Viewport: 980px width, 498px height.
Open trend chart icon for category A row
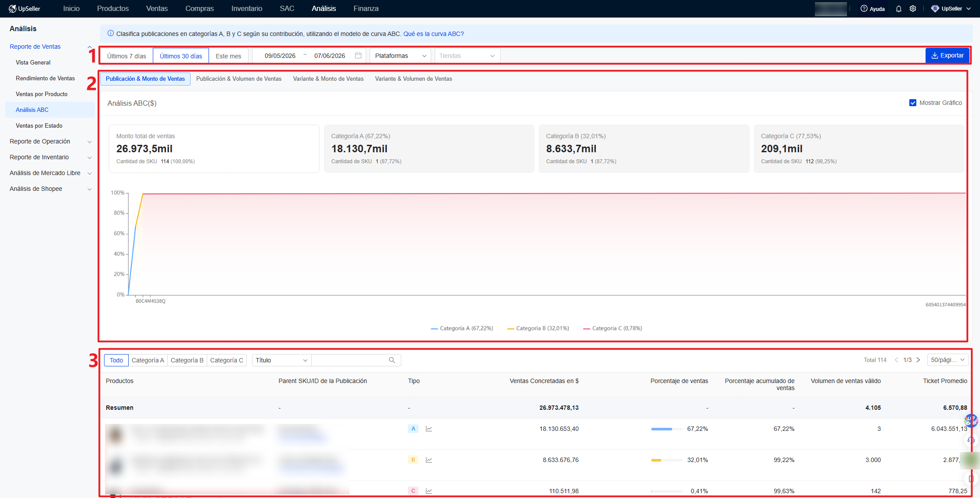tap(429, 429)
